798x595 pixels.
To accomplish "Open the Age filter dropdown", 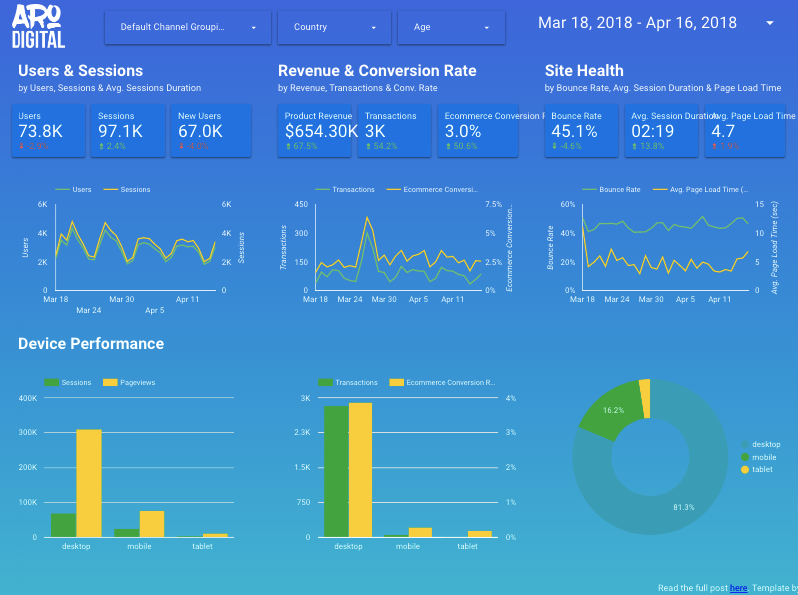I will [451, 27].
